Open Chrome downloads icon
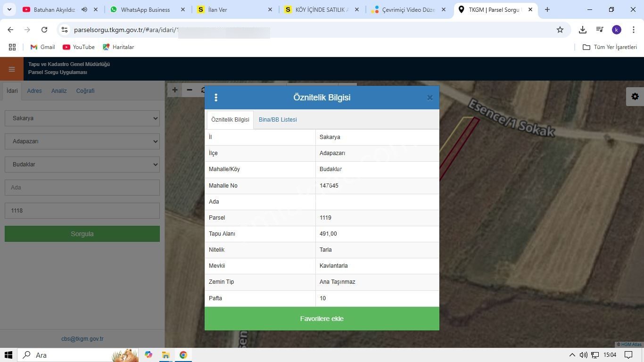 tap(583, 30)
